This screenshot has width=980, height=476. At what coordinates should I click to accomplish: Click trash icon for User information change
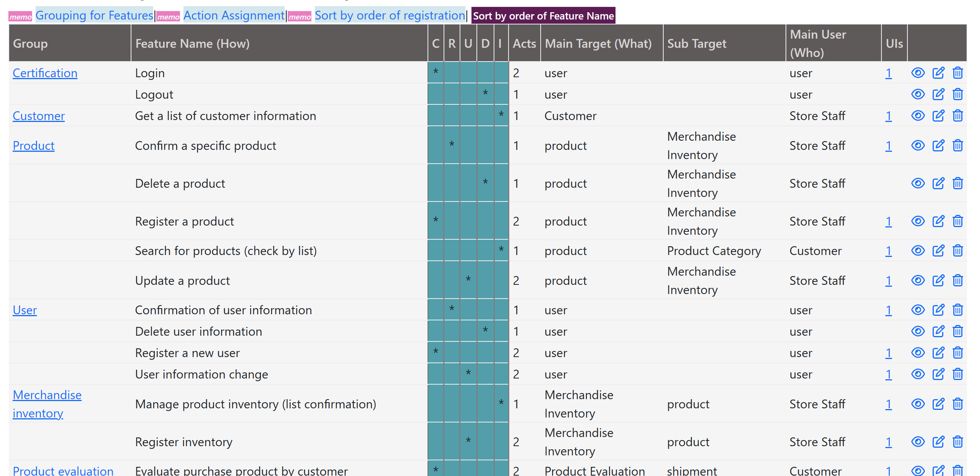pos(957,374)
